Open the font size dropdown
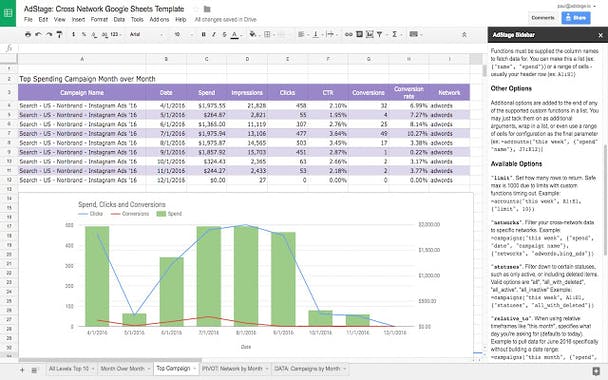The width and height of the screenshot is (608, 380). 183,35
